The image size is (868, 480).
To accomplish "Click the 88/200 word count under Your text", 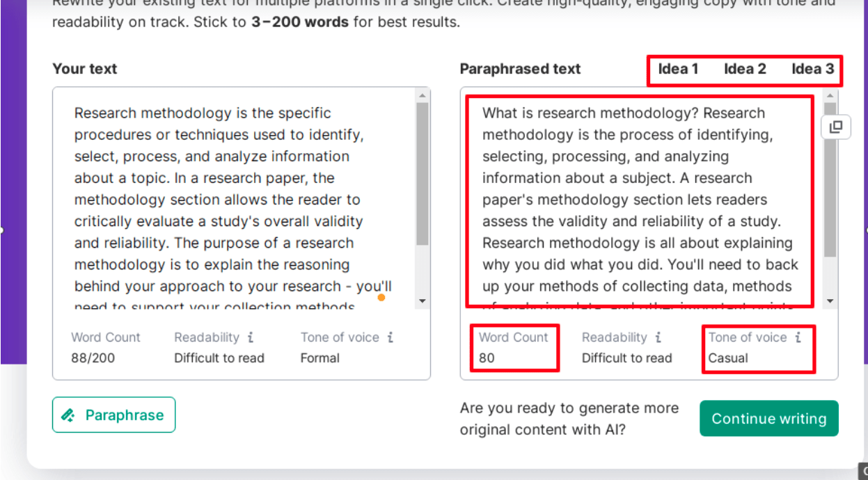I will point(93,358).
